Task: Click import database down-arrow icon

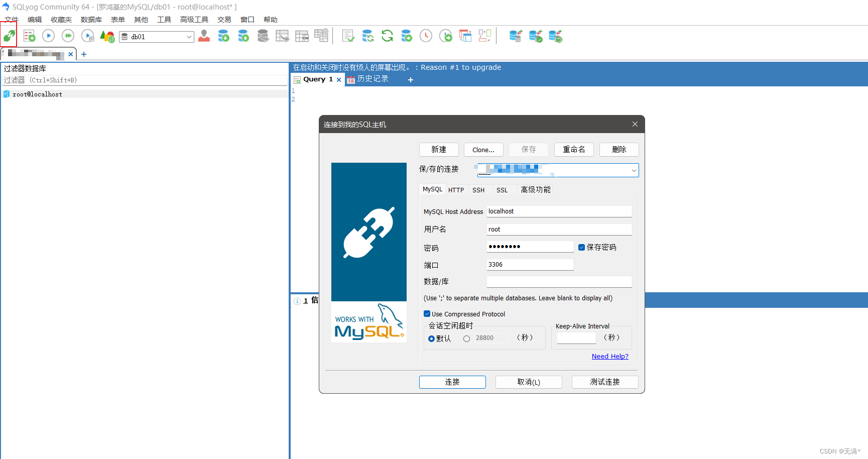Action: click(223, 36)
